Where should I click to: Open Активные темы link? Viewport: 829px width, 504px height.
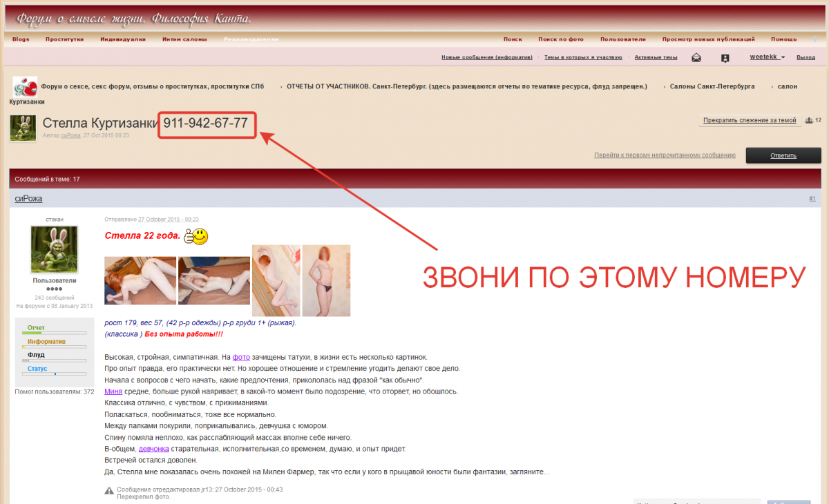(x=656, y=57)
